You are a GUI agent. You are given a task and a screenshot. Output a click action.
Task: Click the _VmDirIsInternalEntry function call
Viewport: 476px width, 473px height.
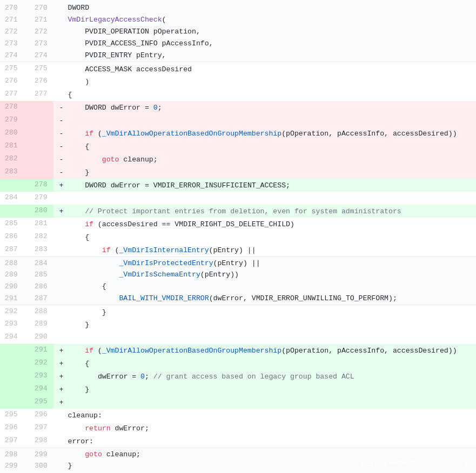[162, 251]
